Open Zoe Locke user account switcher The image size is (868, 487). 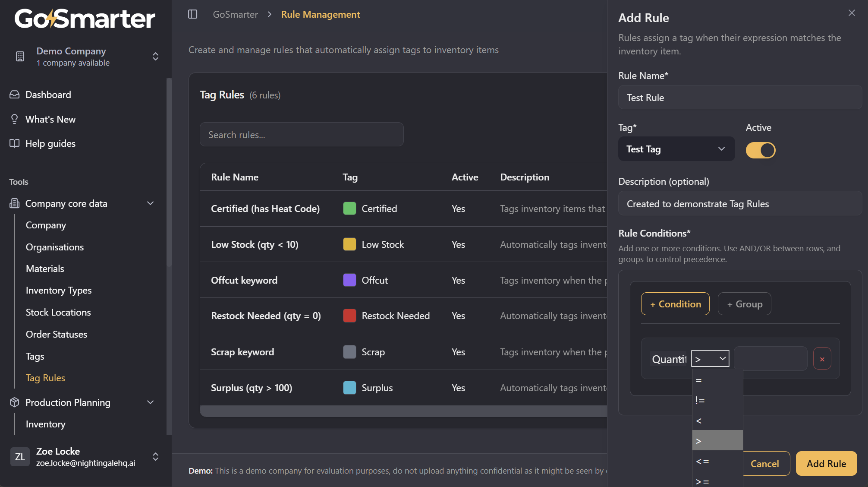coord(156,457)
